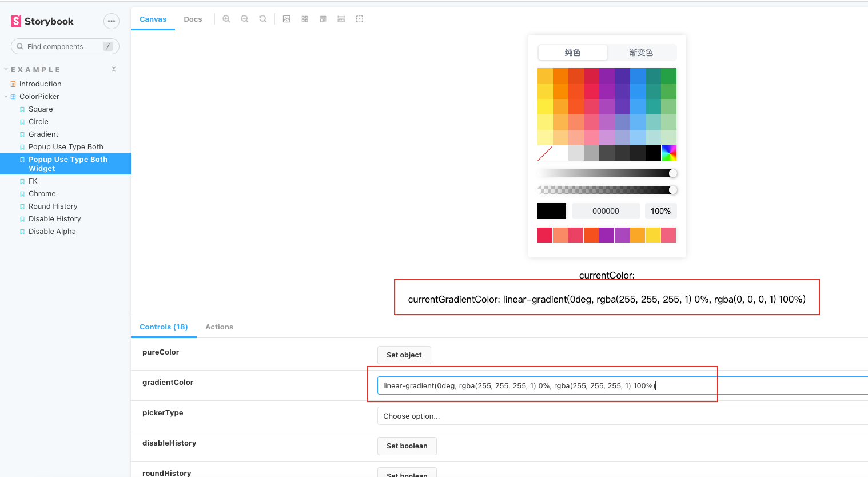Viewport: 868px width, 477px height.
Task: Open the Storybook options menu (three dots)
Action: [111, 21]
